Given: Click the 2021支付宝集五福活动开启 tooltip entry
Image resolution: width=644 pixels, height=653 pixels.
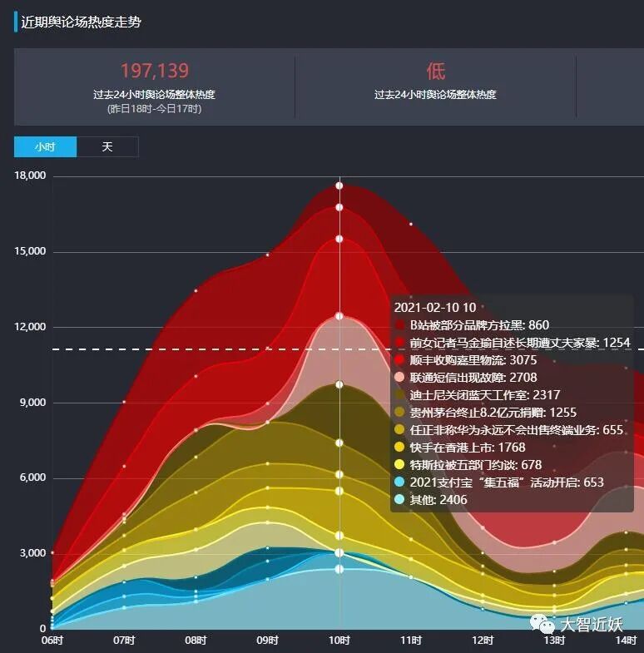Looking at the screenshot, I should click(x=499, y=482).
